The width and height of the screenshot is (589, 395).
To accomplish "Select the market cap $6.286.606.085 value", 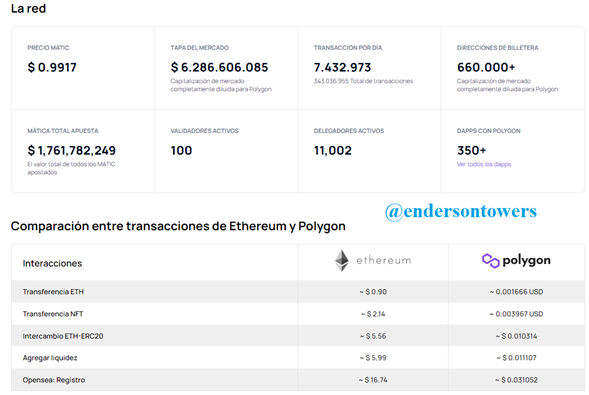I will click(219, 68).
